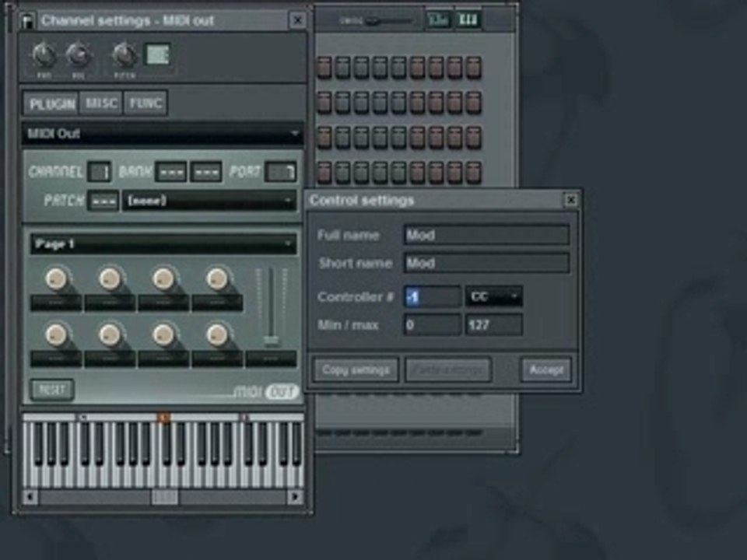Open the (none) patch dropdown
Viewport: 747px width, 560px height.
click(x=209, y=201)
